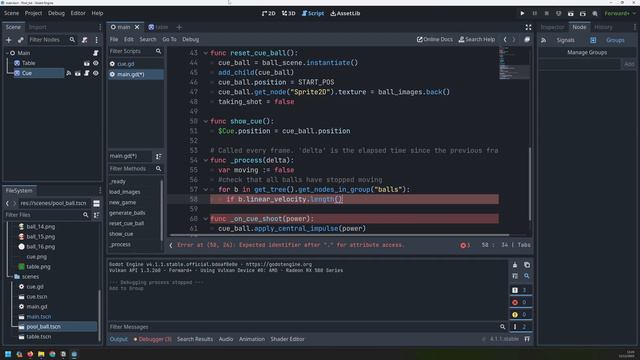The width and height of the screenshot is (640, 360).
Task: Open Online Docs link
Action: point(435,40)
